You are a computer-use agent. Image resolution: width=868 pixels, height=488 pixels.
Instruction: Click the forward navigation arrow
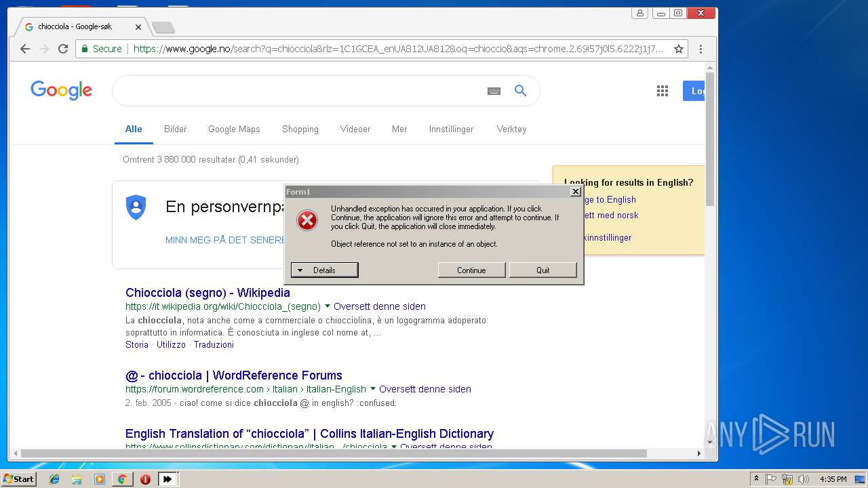coord(44,49)
